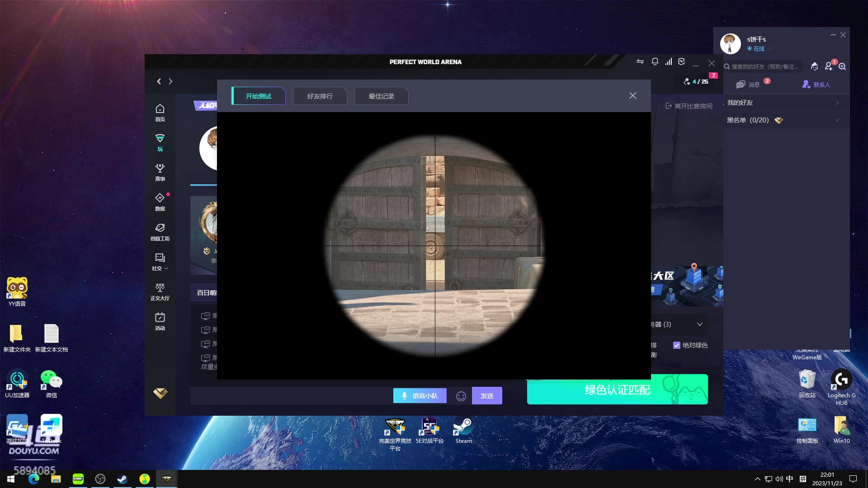Click the gold diamond badge in sidebar bottom
This screenshot has height=488, width=868.
tap(160, 393)
